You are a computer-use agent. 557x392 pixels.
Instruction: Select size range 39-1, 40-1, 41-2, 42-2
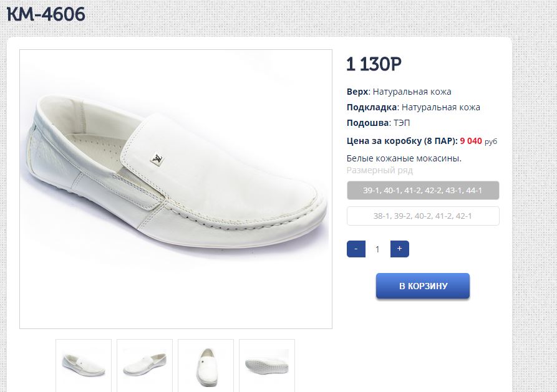click(x=423, y=190)
